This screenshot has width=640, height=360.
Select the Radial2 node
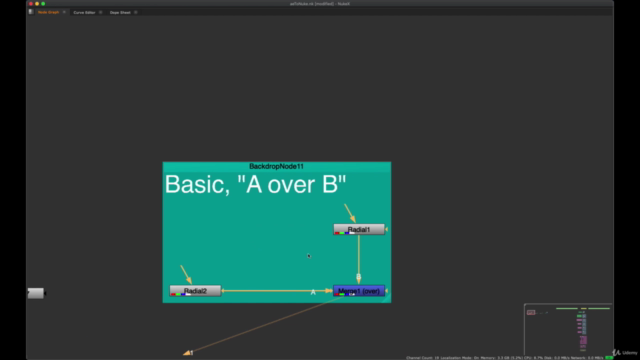pos(195,291)
